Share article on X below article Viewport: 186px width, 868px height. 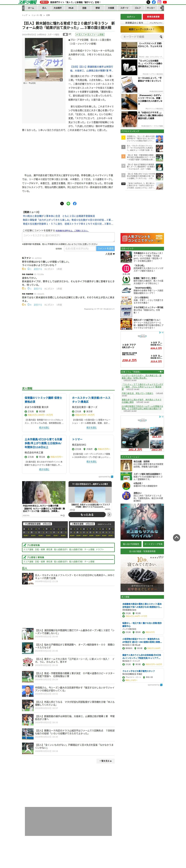pos(62,204)
